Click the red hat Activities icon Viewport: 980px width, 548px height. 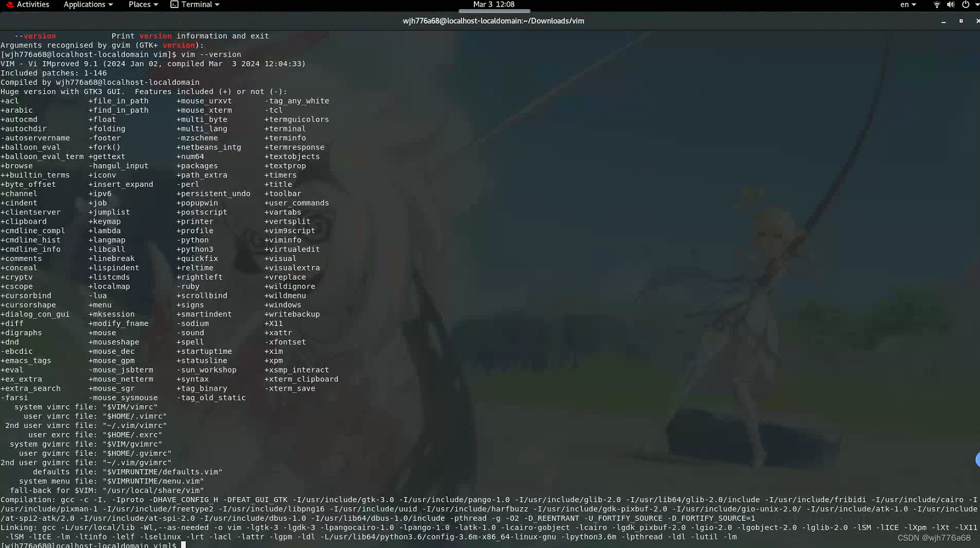pos(10,5)
